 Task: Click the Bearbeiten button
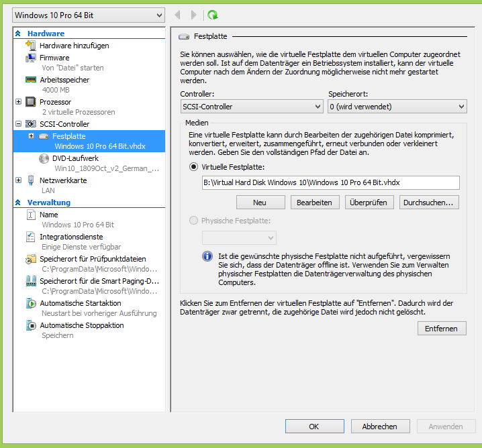pos(315,203)
